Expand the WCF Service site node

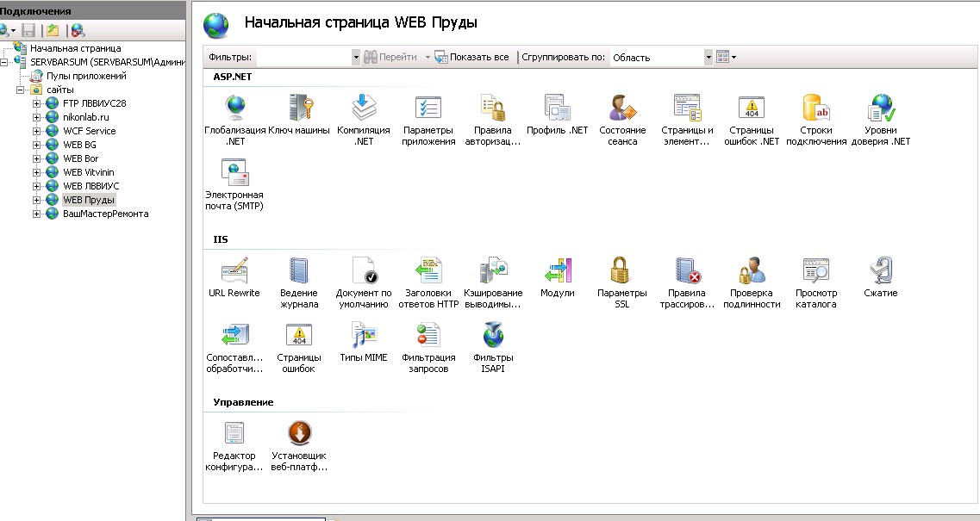point(36,131)
